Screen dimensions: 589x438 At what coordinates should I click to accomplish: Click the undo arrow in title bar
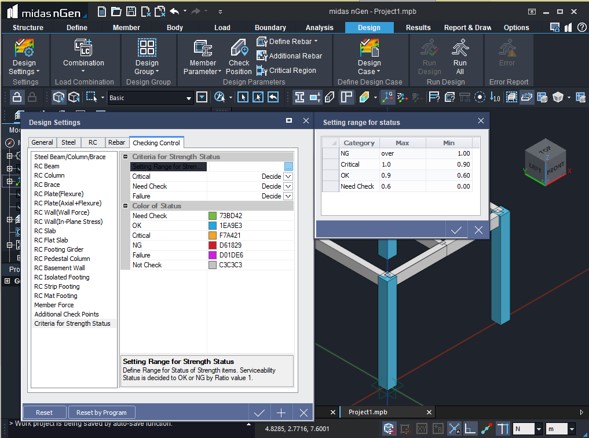click(x=174, y=12)
